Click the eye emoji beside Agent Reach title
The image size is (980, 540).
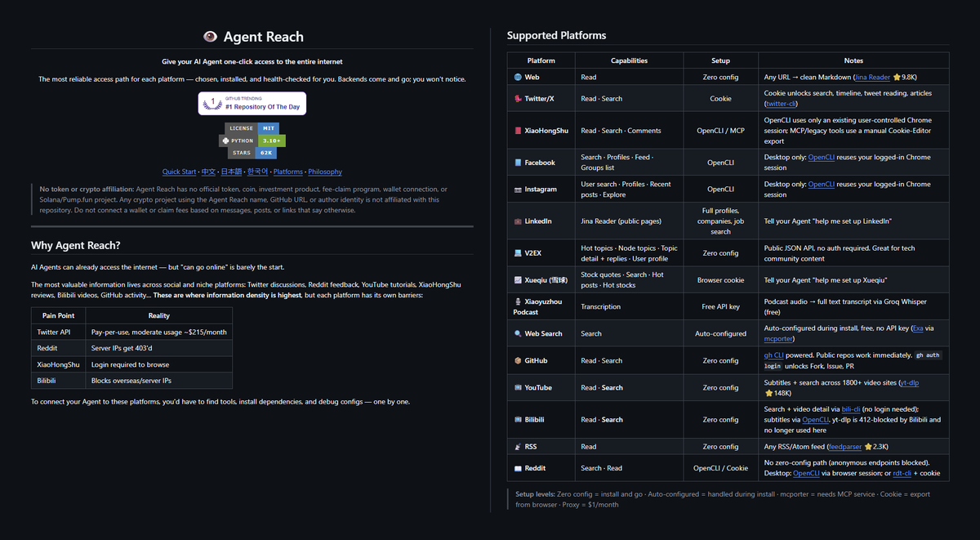point(210,37)
